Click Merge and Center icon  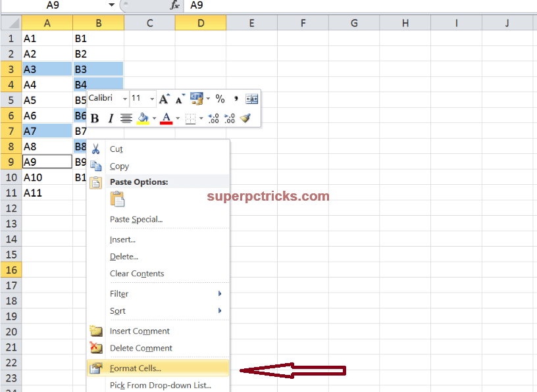click(251, 99)
